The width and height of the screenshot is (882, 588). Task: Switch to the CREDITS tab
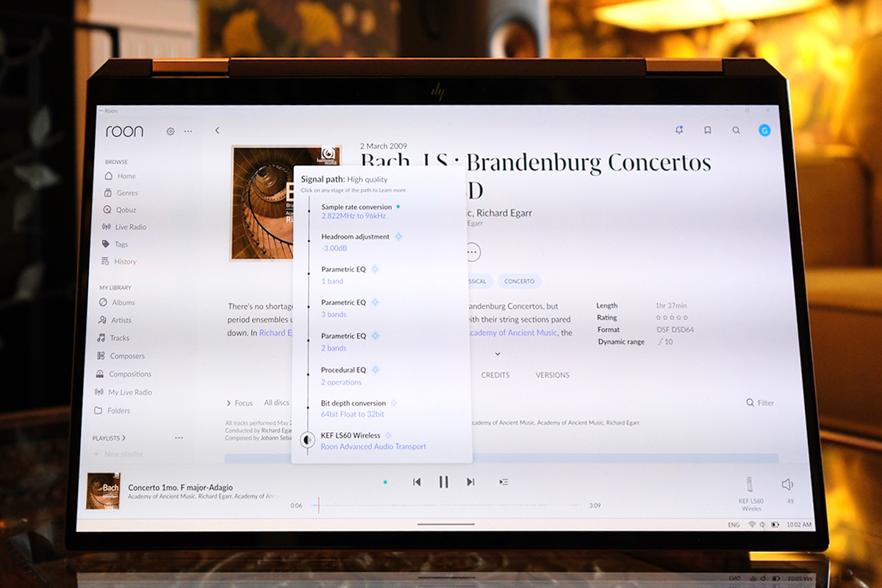(x=495, y=375)
